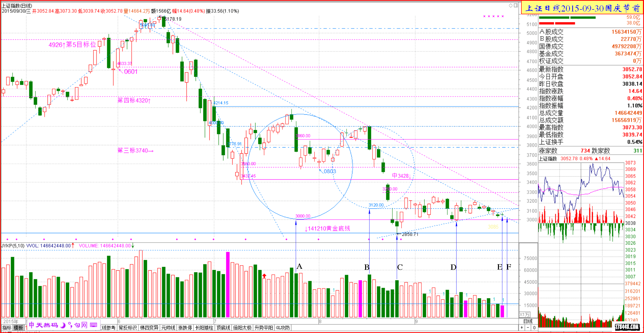Click the B股成交 row
Viewport: 644px width, 333px height.
tap(590, 39)
